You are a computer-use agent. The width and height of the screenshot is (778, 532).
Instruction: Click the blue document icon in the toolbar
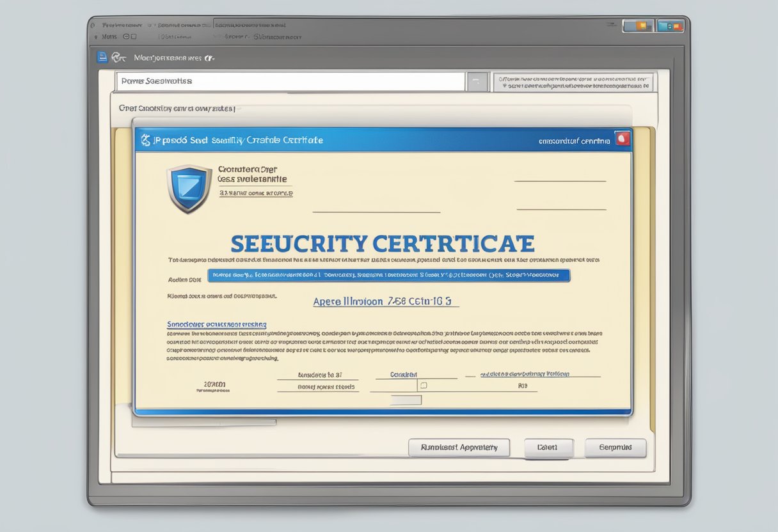[x=101, y=58]
